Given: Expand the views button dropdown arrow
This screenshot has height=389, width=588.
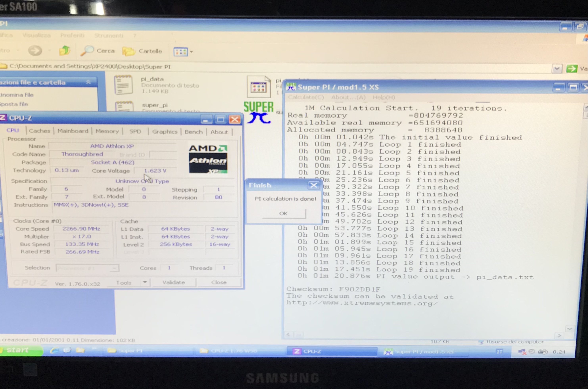Looking at the screenshot, I should tap(192, 52).
